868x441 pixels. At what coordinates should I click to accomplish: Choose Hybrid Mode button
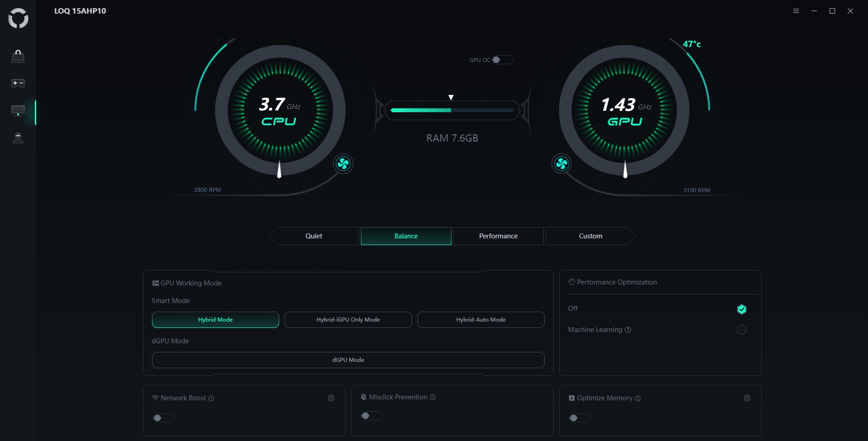pyautogui.click(x=215, y=320)
